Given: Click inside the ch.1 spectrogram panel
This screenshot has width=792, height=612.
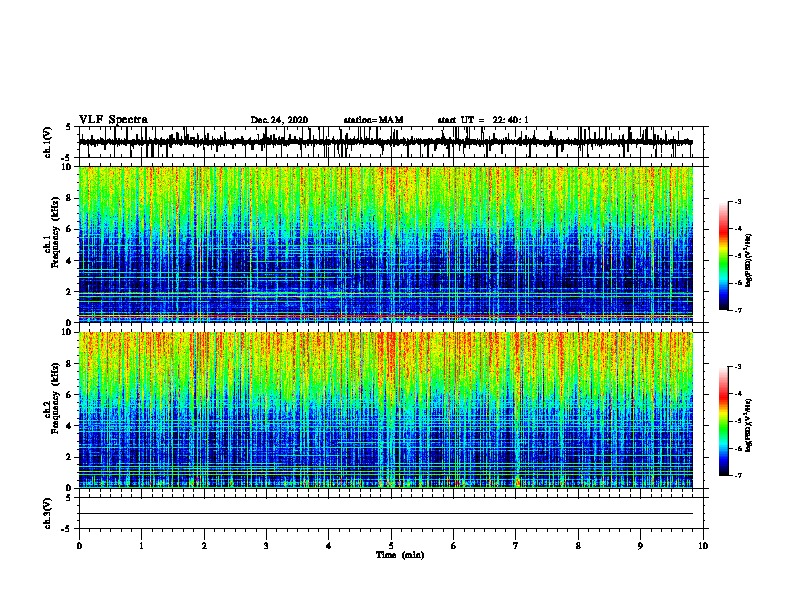Looking at the screenshot, I should pos(385,244).
